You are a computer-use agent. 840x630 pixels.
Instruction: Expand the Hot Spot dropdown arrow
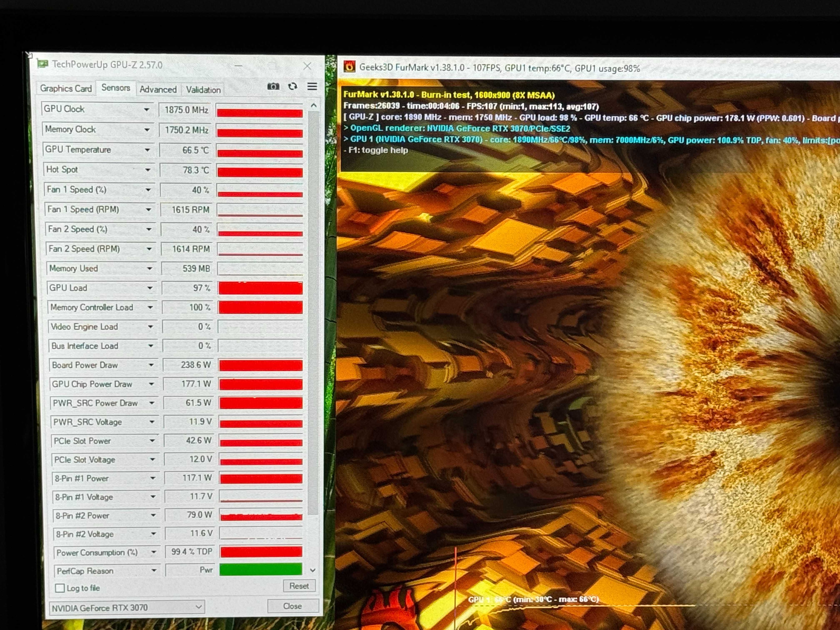pos(148,170)
